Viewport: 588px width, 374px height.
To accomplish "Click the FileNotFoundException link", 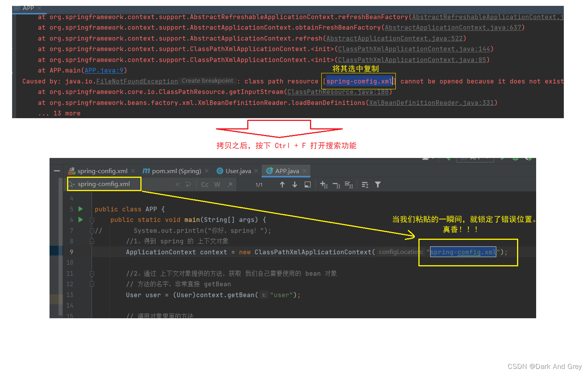I will [137, 82].
